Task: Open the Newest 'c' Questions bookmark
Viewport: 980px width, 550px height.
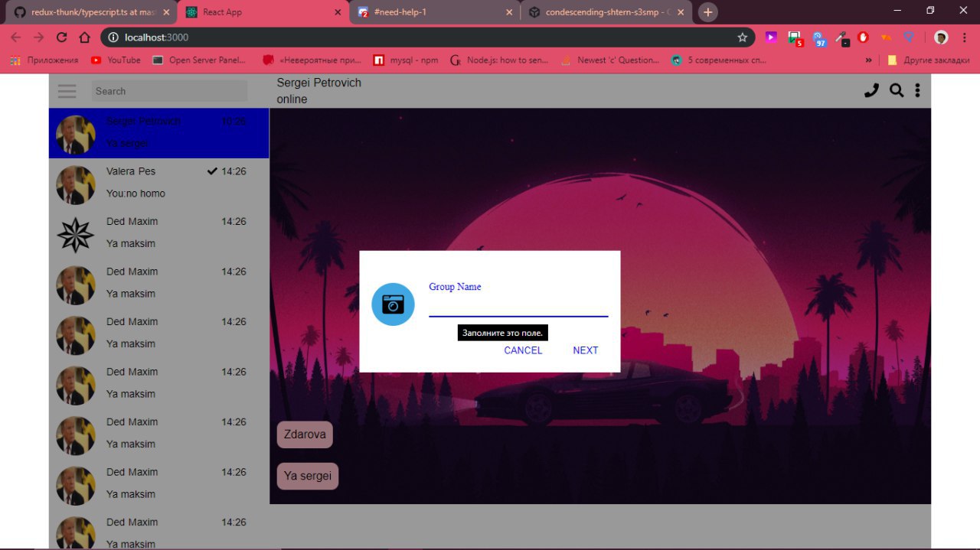Action: click(610, 60)
